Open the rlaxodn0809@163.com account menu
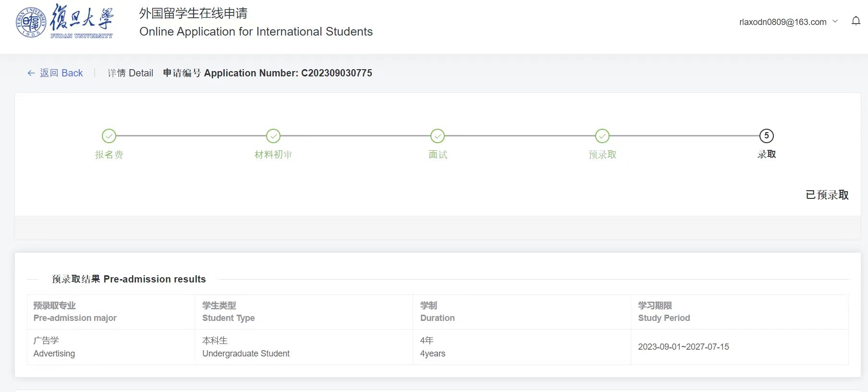 point(782,22)
